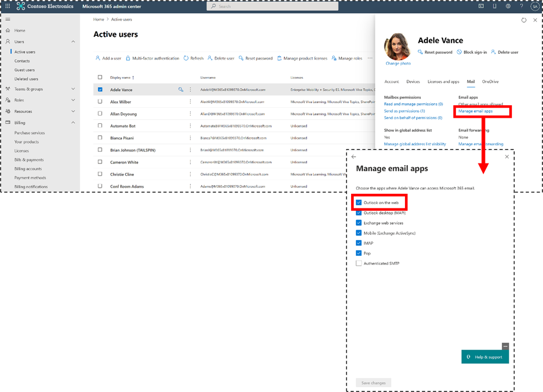Screen dimensions: 543x392
Task: Open Deleted users in the navigation
Action: click(x=26, y=79)
